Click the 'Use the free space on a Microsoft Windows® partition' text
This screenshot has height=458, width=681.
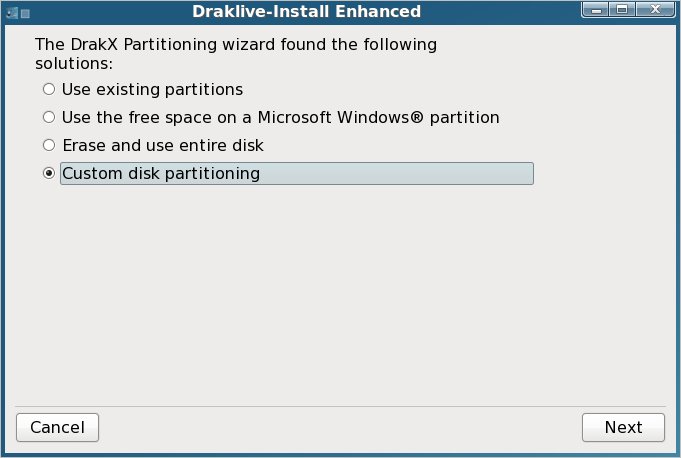coord(280,117)
